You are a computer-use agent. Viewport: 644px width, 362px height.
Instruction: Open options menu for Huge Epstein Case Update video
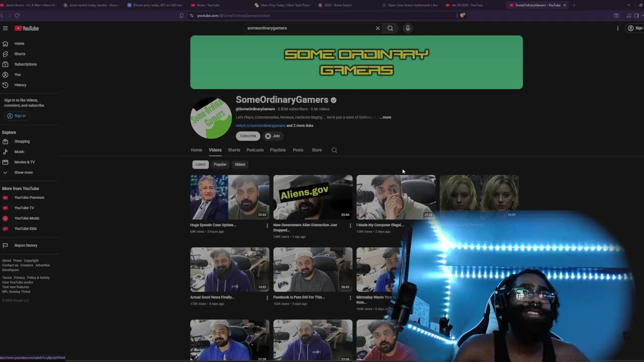[267, 226]
